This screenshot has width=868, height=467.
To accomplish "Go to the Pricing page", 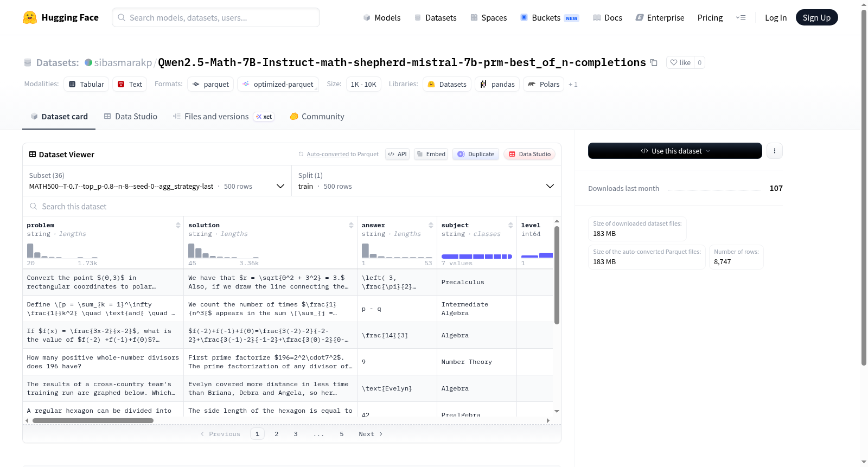I will click(x=710, y=17).
